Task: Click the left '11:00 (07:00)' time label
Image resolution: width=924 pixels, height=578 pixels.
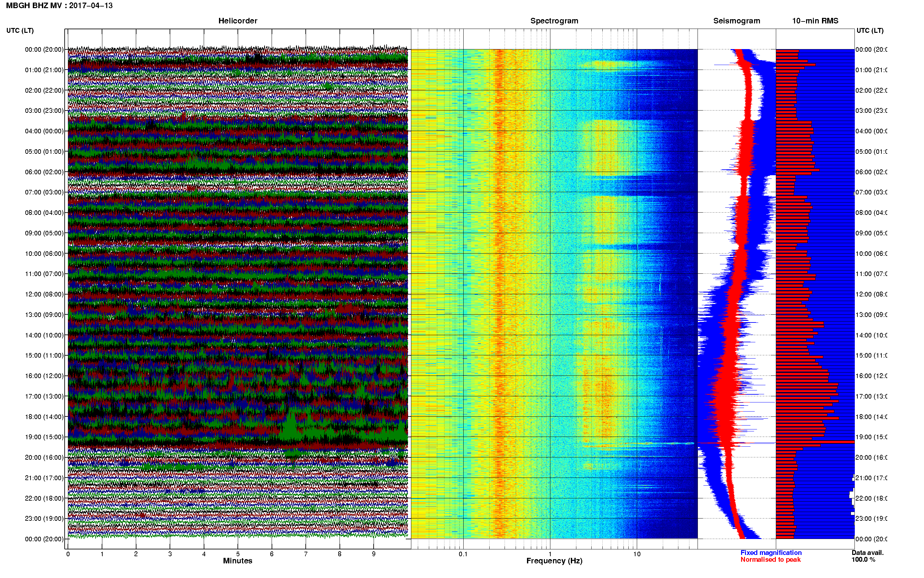Action: [x=44, y=274]
